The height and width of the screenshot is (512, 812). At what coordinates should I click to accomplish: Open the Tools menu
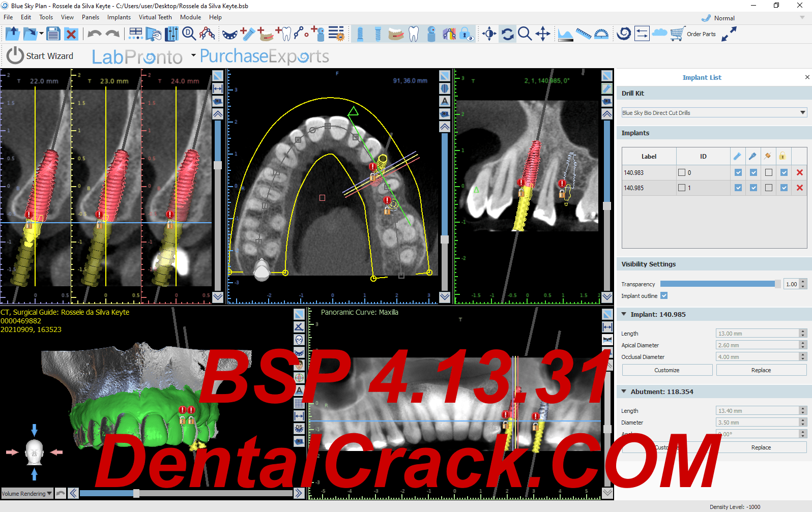(x=46, y=17)
